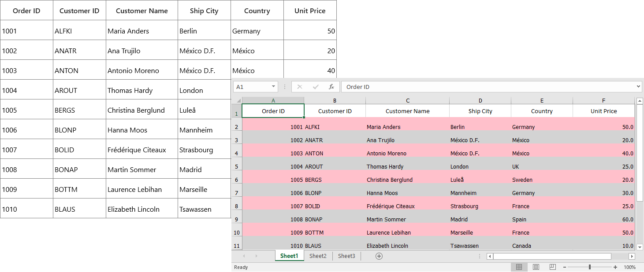
Task: Select column D header
Action: 480,100
